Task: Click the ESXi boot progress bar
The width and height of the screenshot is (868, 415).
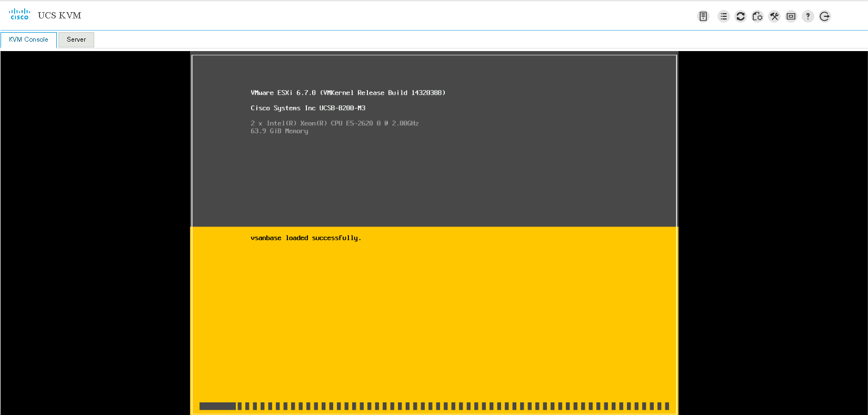Action: 434,406
